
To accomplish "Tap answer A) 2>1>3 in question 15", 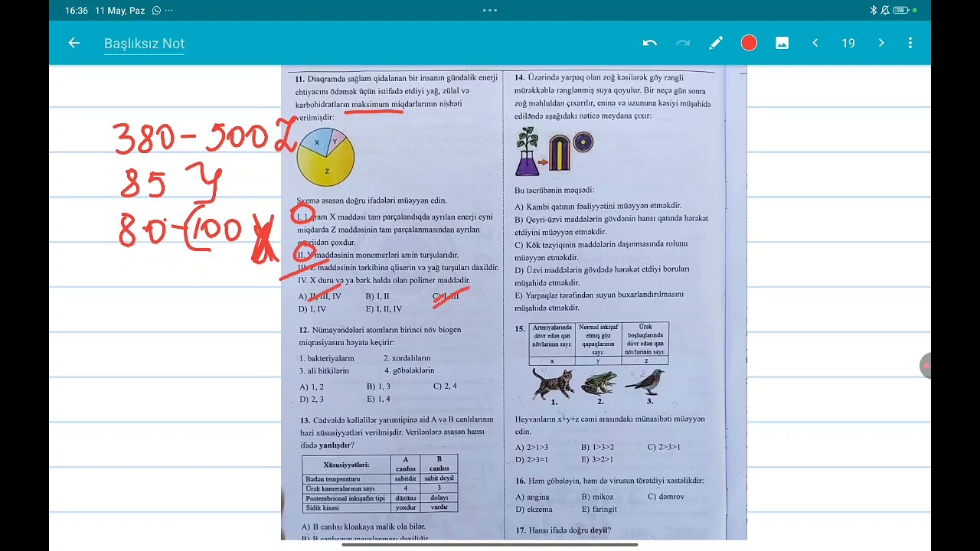I will (532, 447).
